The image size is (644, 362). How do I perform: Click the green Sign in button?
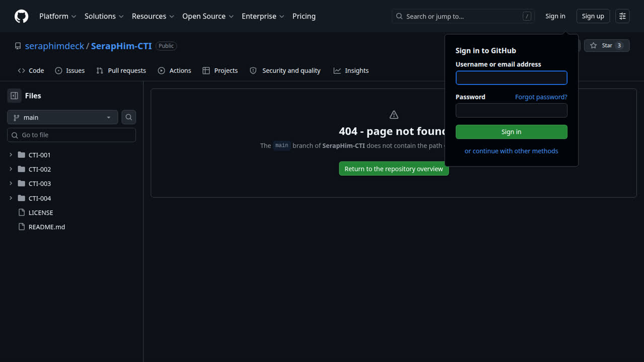512,132
